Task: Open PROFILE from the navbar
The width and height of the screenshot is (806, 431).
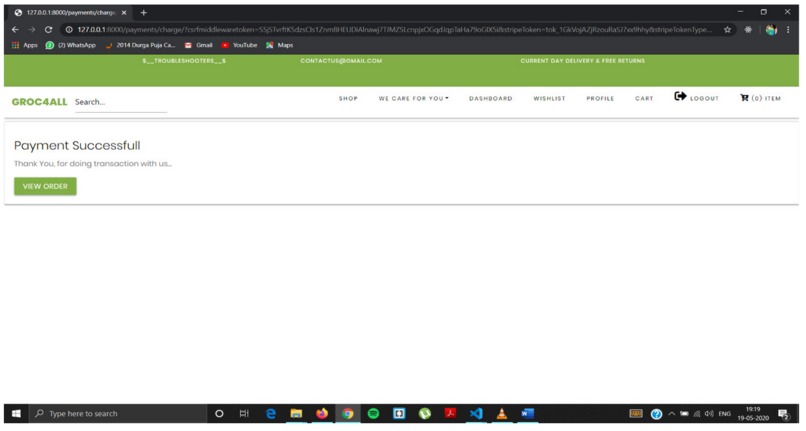Action: pos(600,98)
